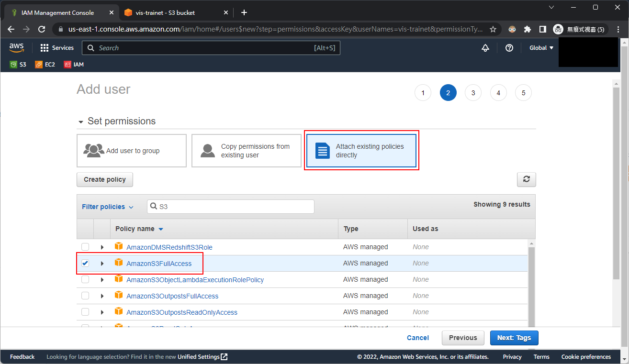This screenshot has width=629, height=364.
Task: Open the Global region dropdown
Action: click(x=541, y=48)
